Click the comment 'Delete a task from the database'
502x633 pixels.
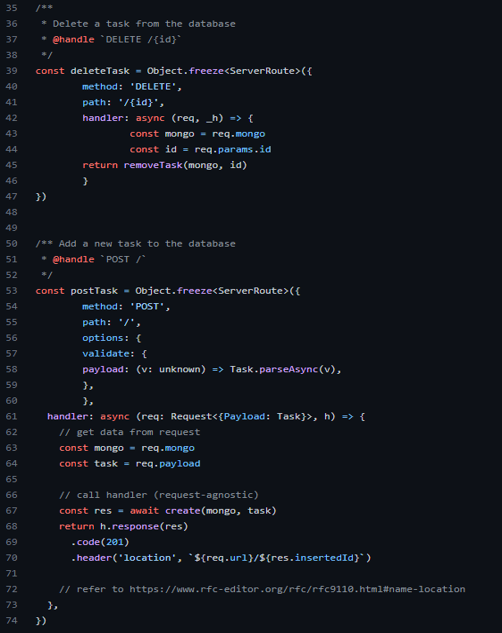click(144, 24)
